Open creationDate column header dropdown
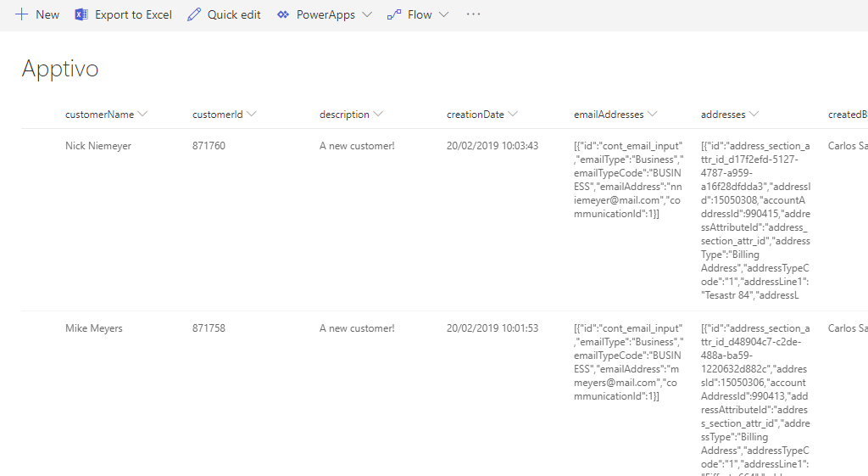This screenshot has height=476, width=868. pyautogui.click(x=513, y=115)
